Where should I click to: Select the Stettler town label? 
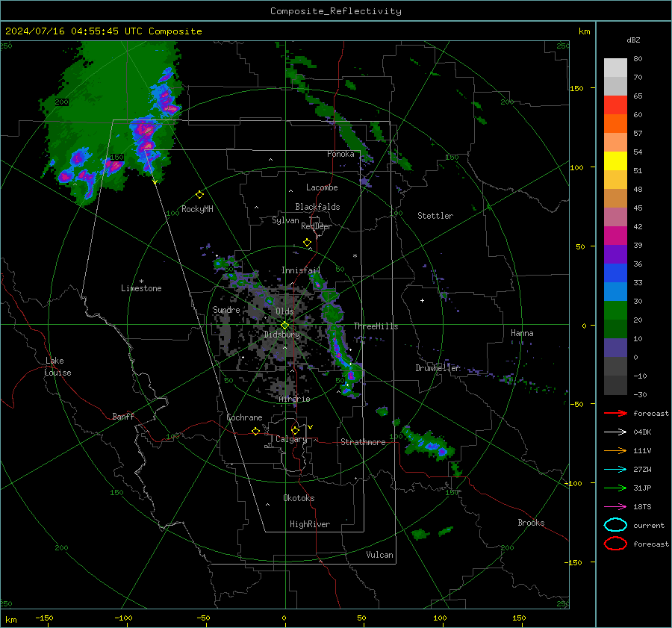click(x=435, y=216)
